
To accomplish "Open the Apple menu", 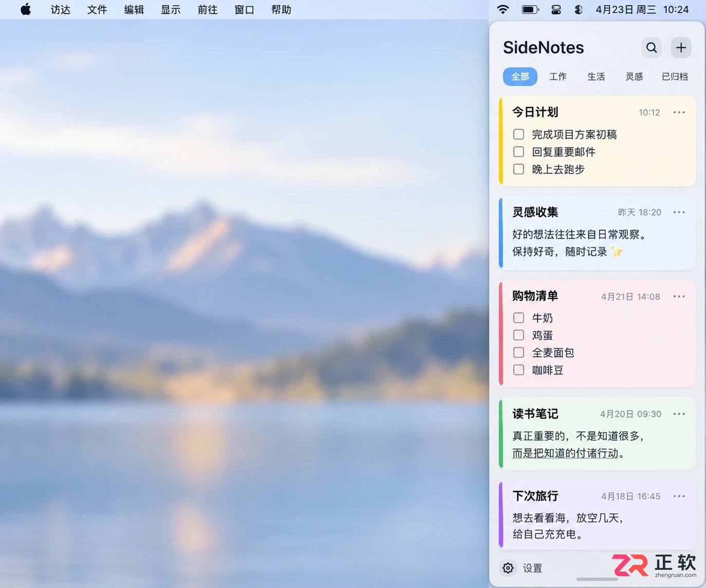I will coord(26,9).
